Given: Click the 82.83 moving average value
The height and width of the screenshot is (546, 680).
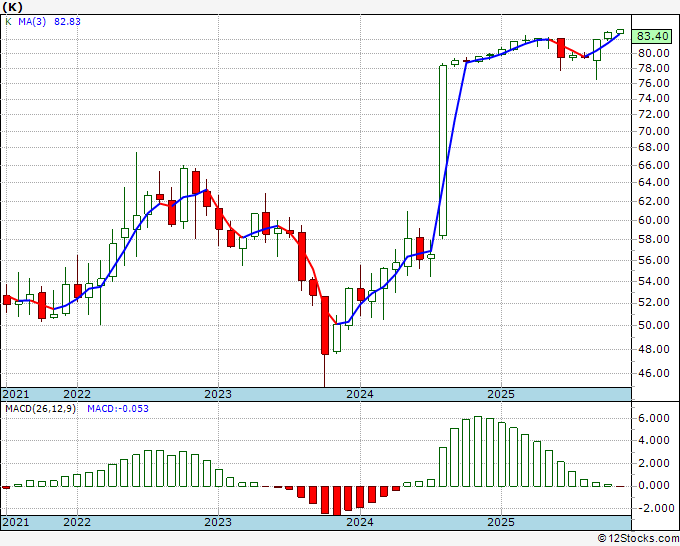Looking at the screenshot, I should 67,22.
